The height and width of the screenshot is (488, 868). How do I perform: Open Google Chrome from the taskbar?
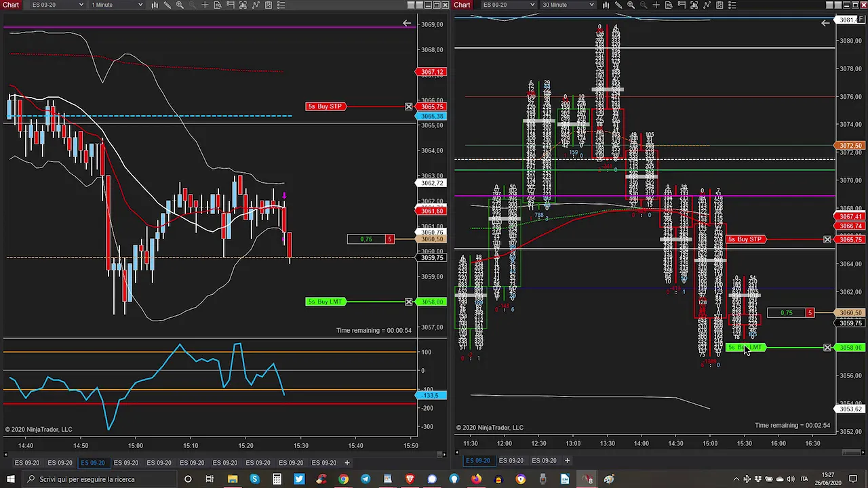[x=343, y=479]
